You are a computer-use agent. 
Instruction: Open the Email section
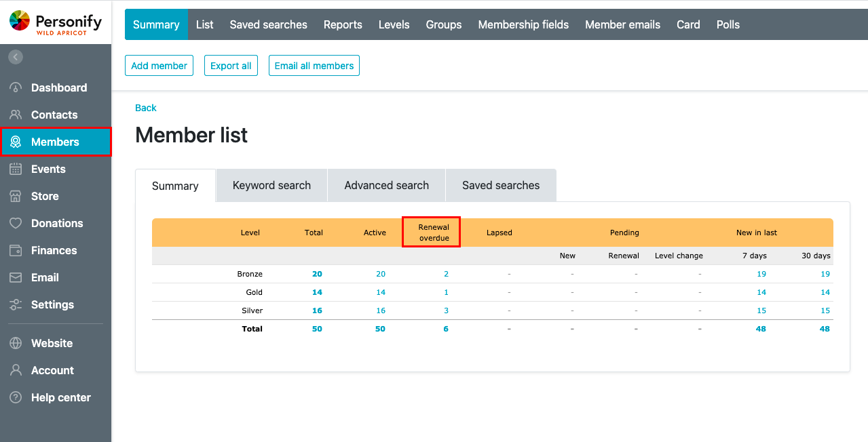pyautogui.click(x=45, y=277)
